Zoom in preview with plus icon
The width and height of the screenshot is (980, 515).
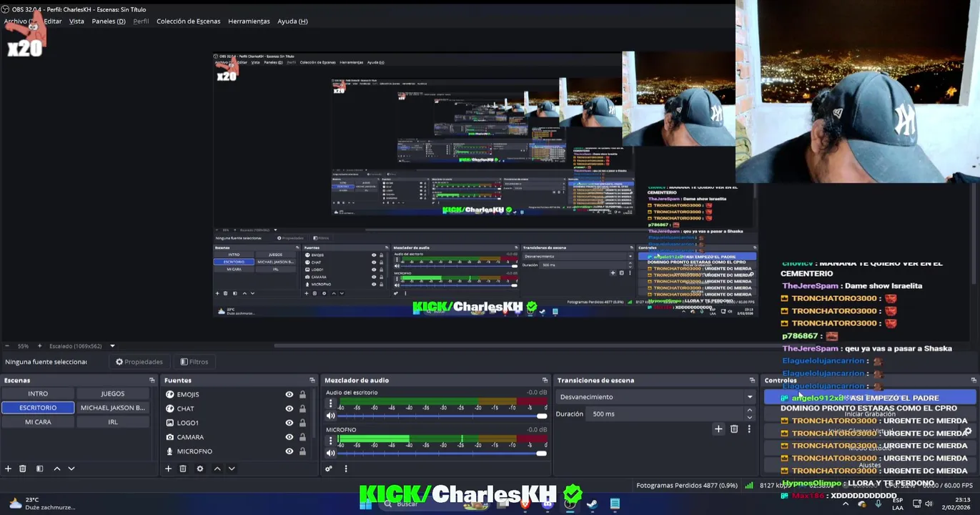point(39,346)
